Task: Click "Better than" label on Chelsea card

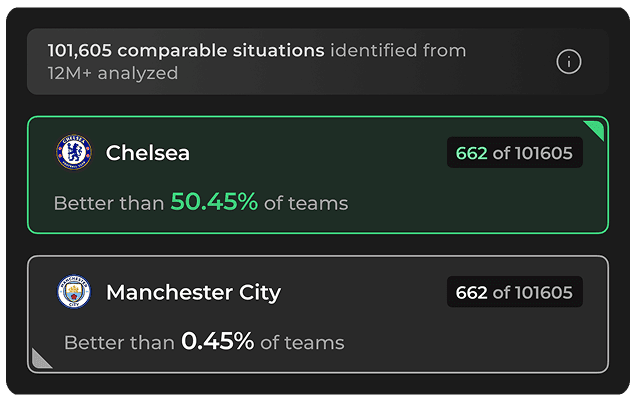Action: point(108,203)
